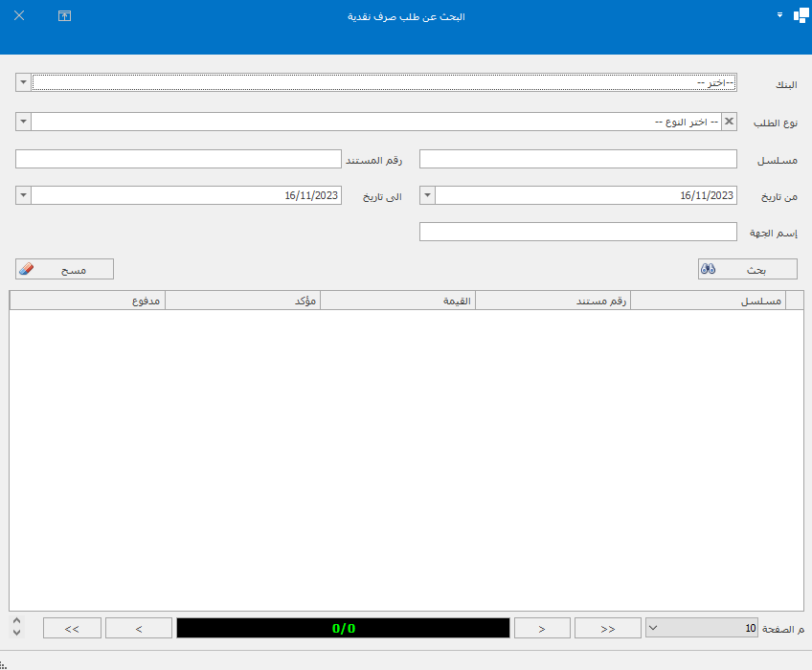Open the small title bar arrow menu
Screen dimensions: 812x670
[779, 15]
